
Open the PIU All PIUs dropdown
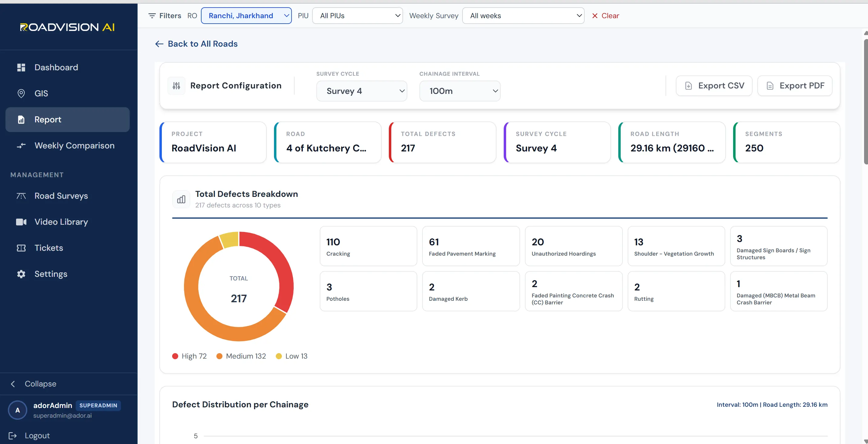pos(358,15)
